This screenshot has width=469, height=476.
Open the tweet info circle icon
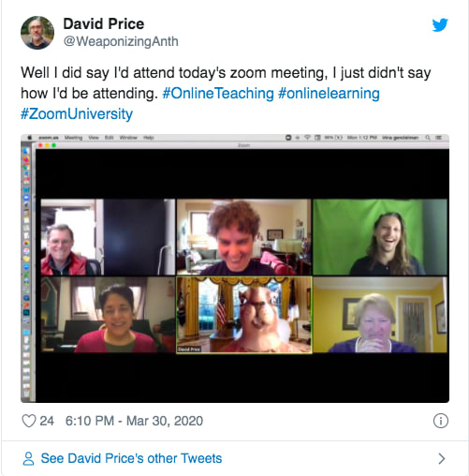[x=441, y=421]
